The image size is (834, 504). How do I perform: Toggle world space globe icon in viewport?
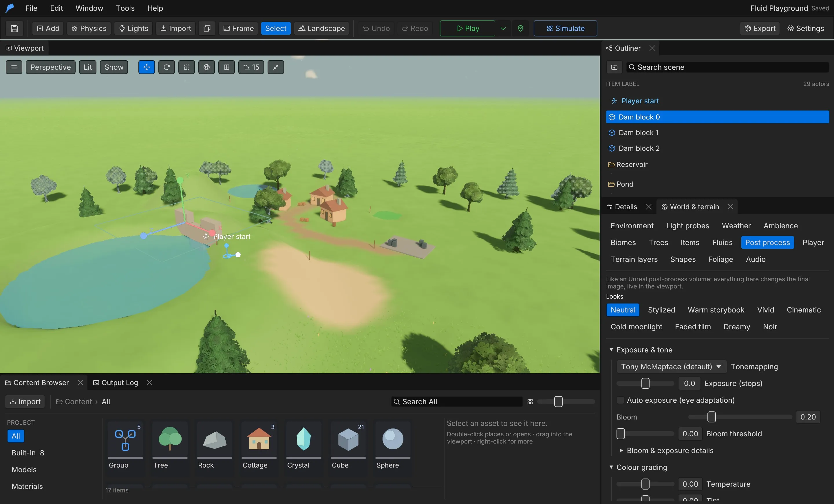(206, 67)
